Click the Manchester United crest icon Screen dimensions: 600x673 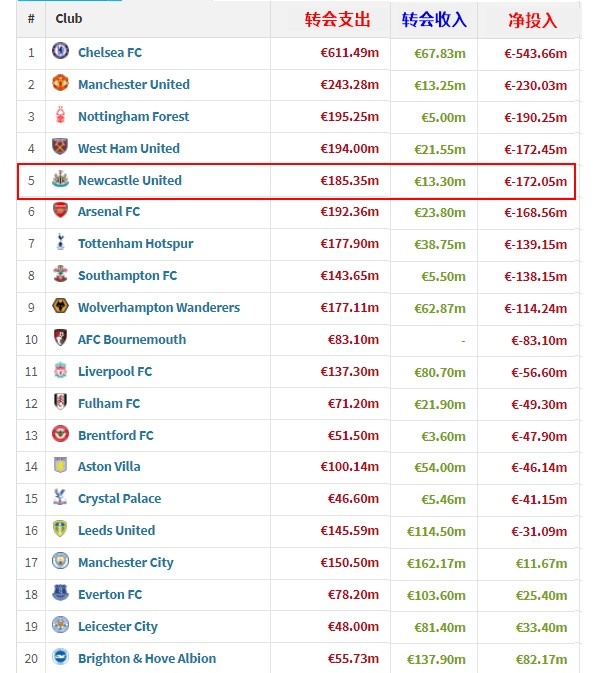pyautogui.click(x=60, y=83)
